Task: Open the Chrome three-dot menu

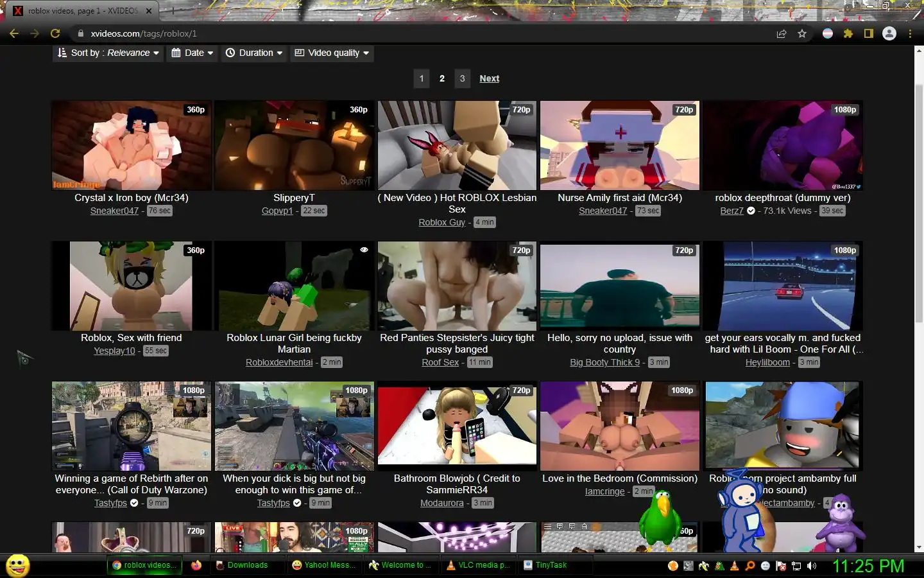Action: click(x=910, y=33)
